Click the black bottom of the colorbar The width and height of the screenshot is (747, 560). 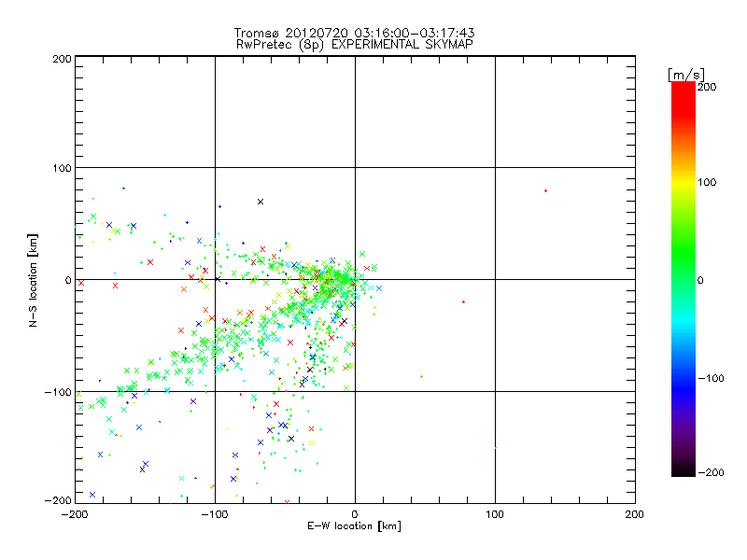pos(683,469)
